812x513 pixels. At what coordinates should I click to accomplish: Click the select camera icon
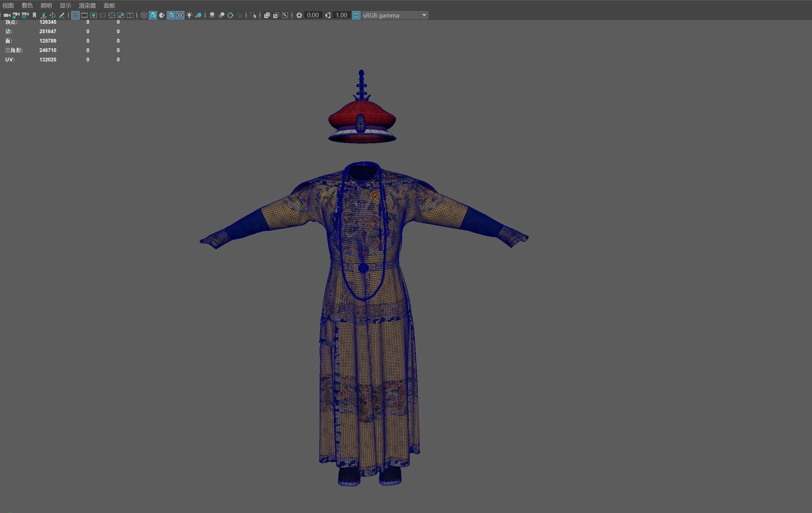click(x=7, y=15)
